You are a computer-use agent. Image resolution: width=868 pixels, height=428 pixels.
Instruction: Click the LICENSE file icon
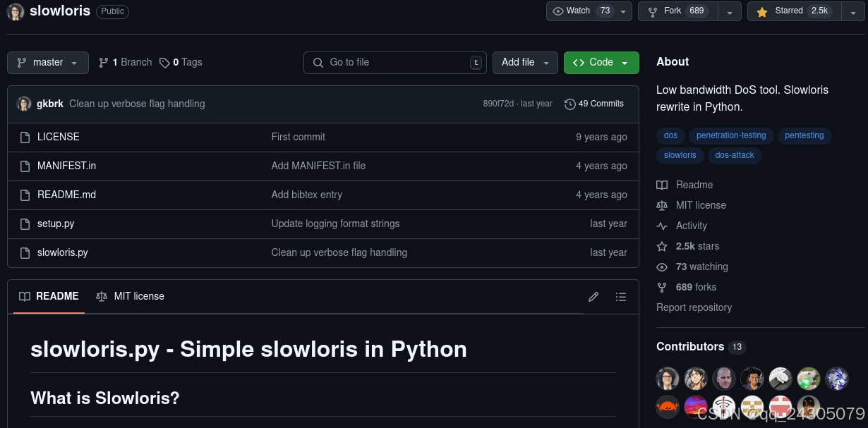point(25,137)
